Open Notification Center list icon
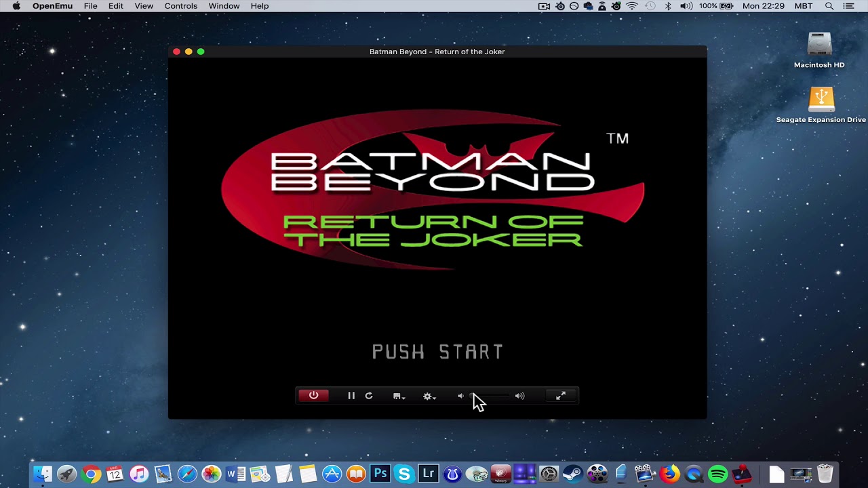 coord(849,6)
